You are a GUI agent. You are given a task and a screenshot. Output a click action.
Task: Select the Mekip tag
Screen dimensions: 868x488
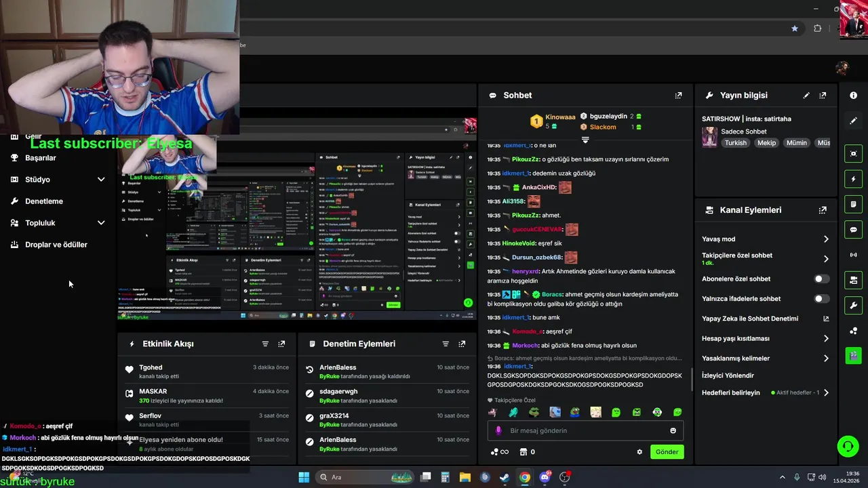tap(767, 143)
